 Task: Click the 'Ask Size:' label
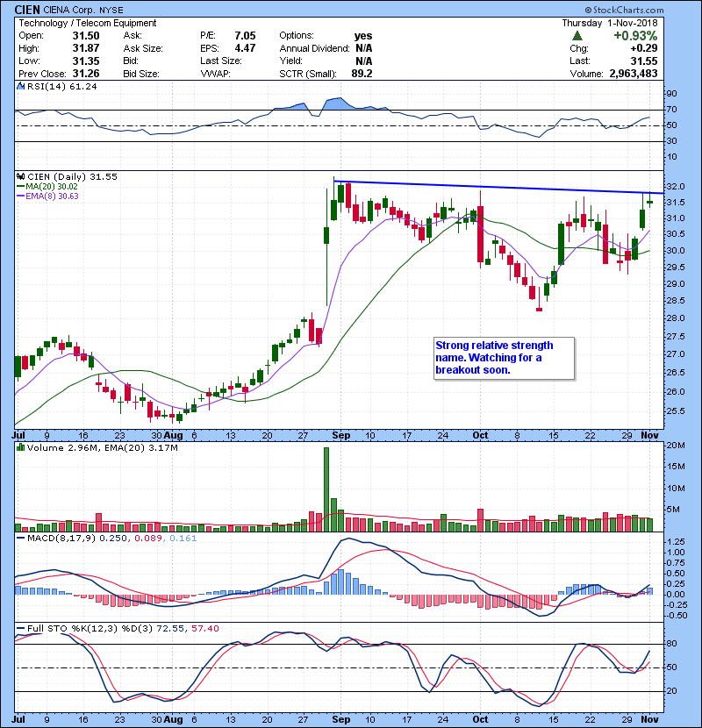pos(143,48)
